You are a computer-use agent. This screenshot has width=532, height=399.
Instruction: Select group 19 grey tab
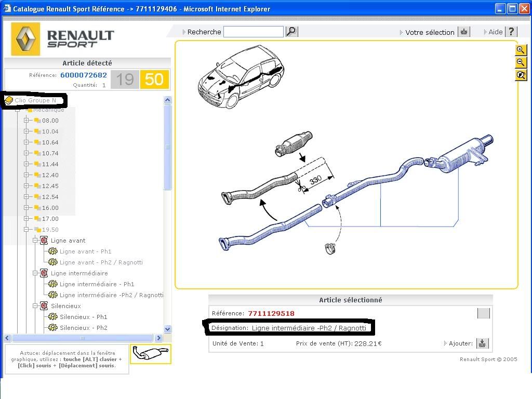point(125,79)
